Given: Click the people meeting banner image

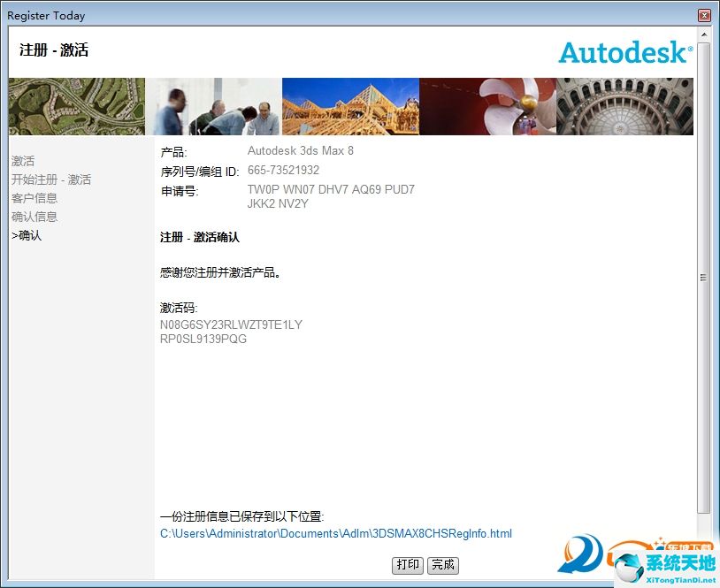Looking at the screenshot, I should click(x=213, y=106).
